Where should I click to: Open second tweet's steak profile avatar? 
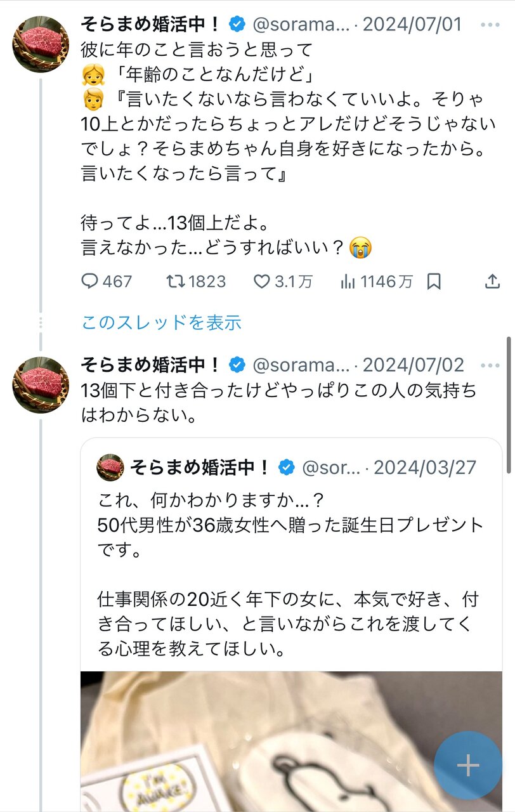click(41, 384)
